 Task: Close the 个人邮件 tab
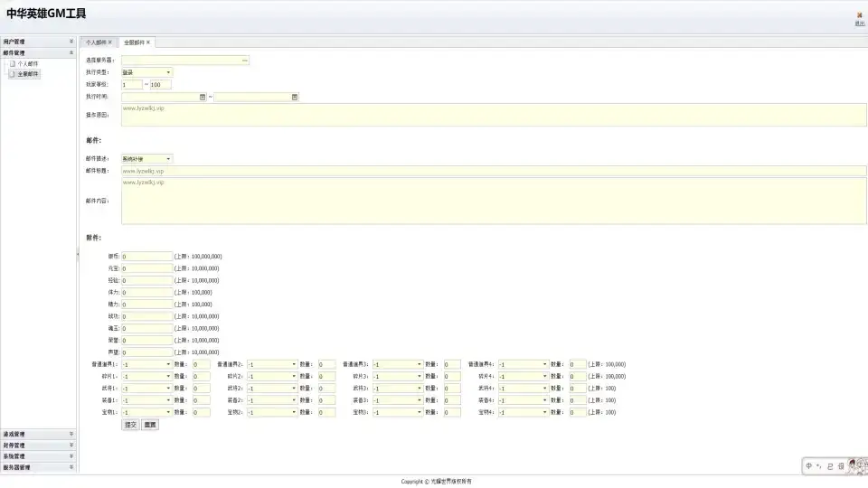coord(110,42)
